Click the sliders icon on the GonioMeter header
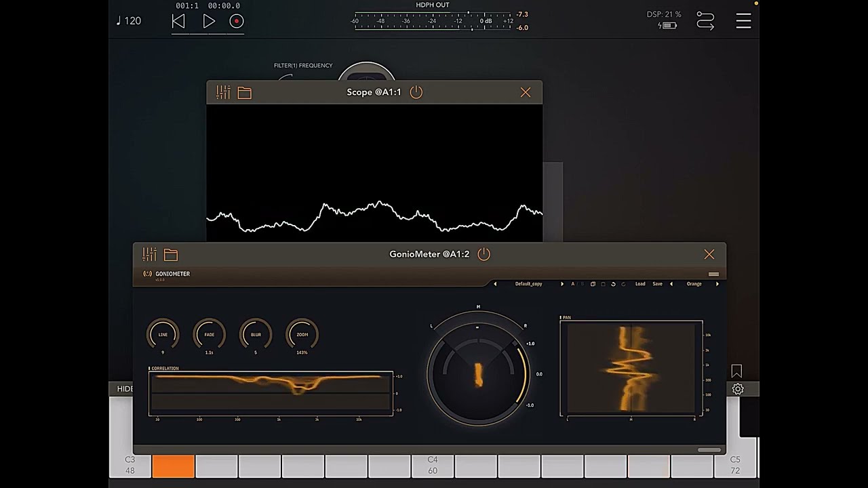Image resolution: width=868 pixels, height=488 pixels. [x=149, y=254]
